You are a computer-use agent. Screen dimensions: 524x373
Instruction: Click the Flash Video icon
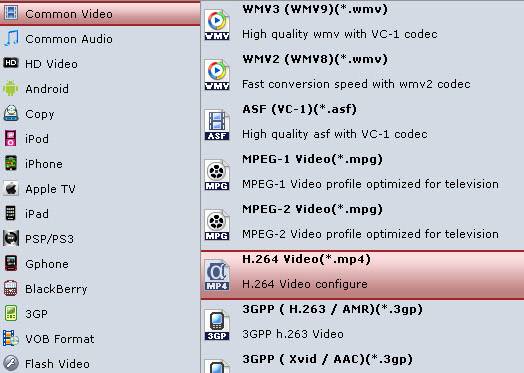[x=11, y=363]
